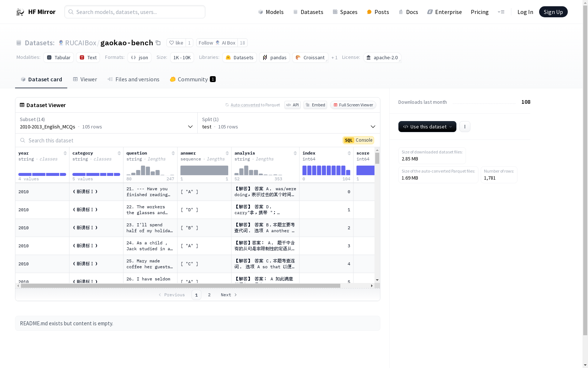
Task: Click the horizontal scrollbar of the table
Action: coord(180,286)
